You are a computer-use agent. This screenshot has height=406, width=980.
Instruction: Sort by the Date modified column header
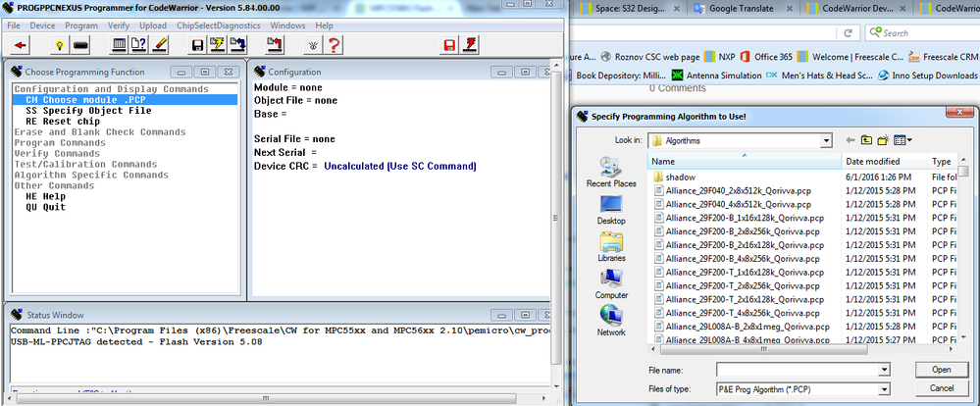coord(884,161)
